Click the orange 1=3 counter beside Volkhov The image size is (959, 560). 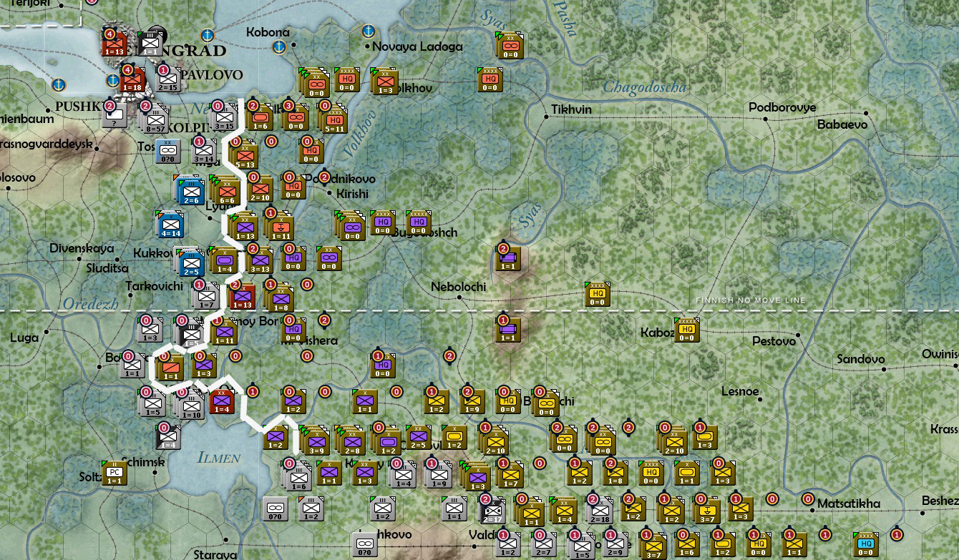(384, 82)
